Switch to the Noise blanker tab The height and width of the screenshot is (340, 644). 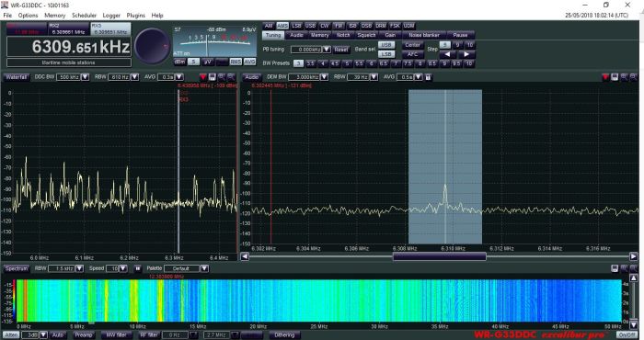click(x=424, y=35)
